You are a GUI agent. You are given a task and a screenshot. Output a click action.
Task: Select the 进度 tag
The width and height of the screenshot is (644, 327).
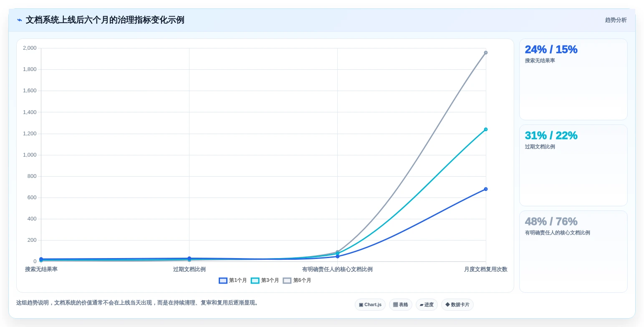[427, 305]
